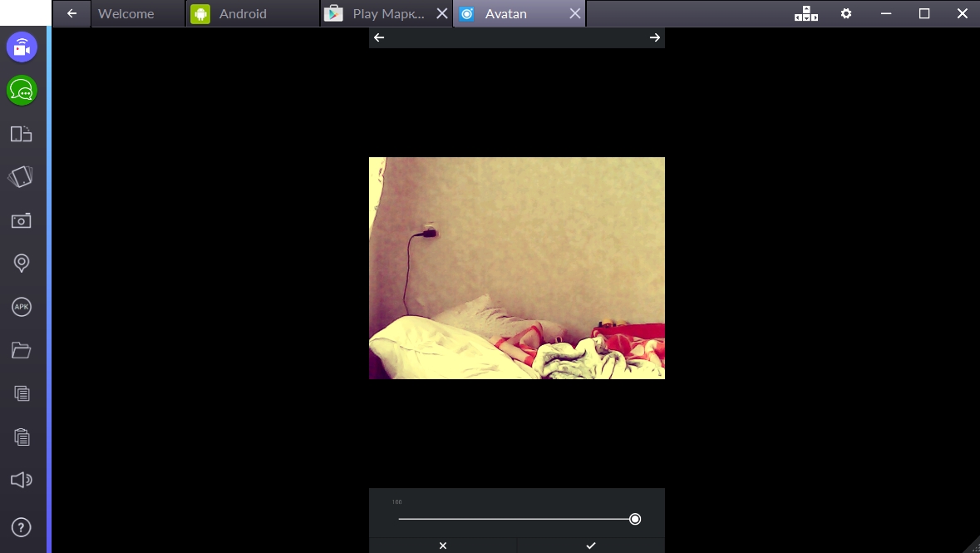The width and height of the screenshot is (980, 553).
Task: Open the location pin tool
Action: coord(22,264)
